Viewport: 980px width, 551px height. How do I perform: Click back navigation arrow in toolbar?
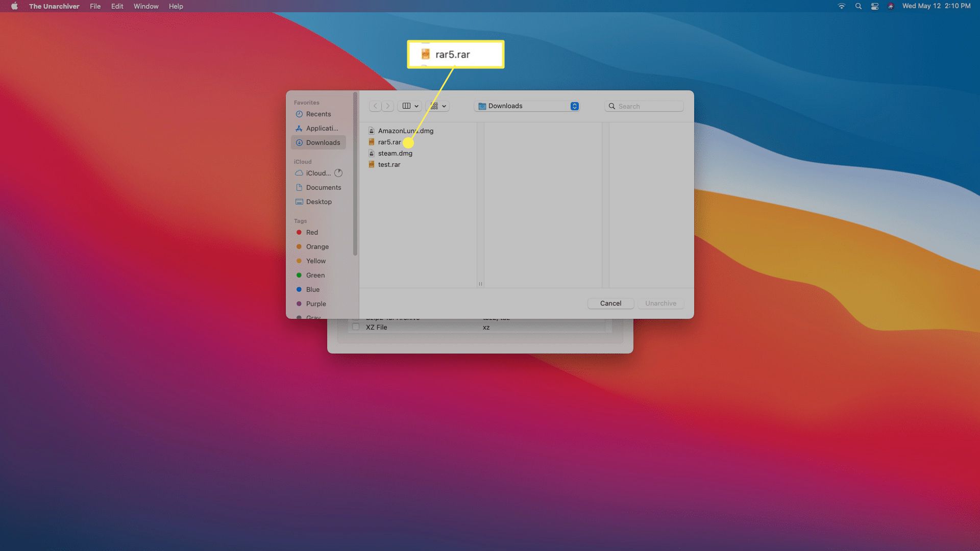coord(376,106)
